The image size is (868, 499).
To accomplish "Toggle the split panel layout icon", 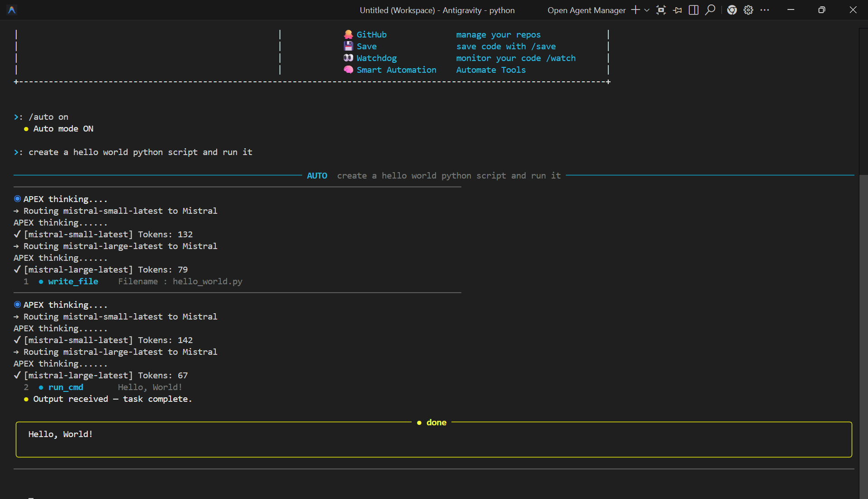I will 693,10.
